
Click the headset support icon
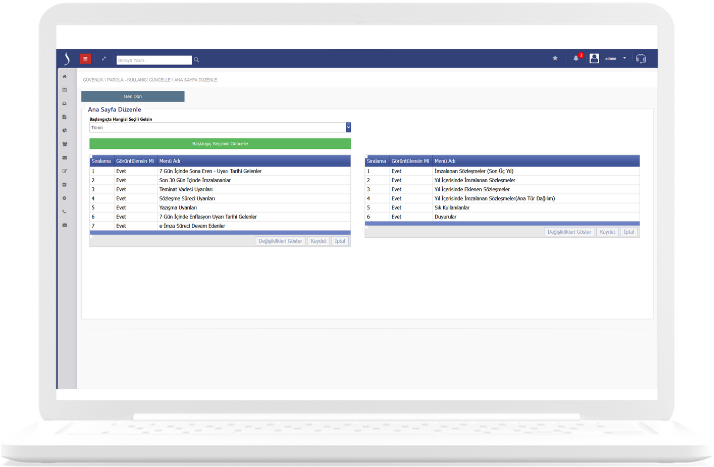pyautogui.click(x=640, y=59)
